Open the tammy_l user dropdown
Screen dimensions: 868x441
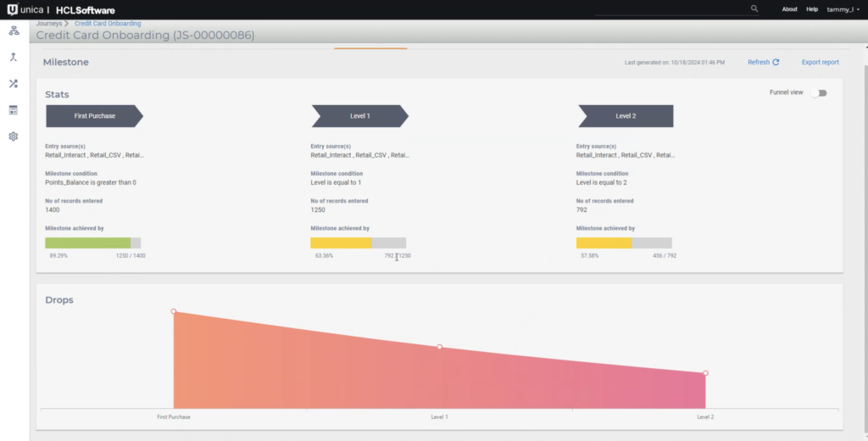point(843,9)
